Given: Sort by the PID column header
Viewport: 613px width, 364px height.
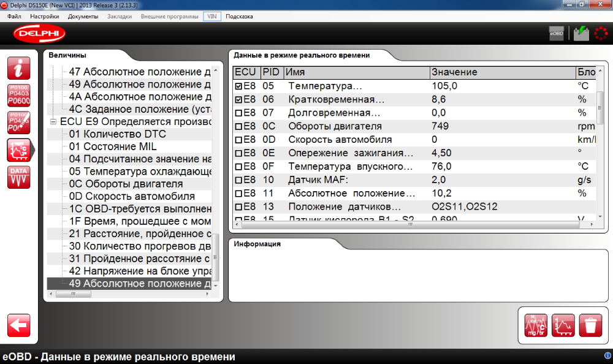Looking at the screenshot, I should click(272, 72).
